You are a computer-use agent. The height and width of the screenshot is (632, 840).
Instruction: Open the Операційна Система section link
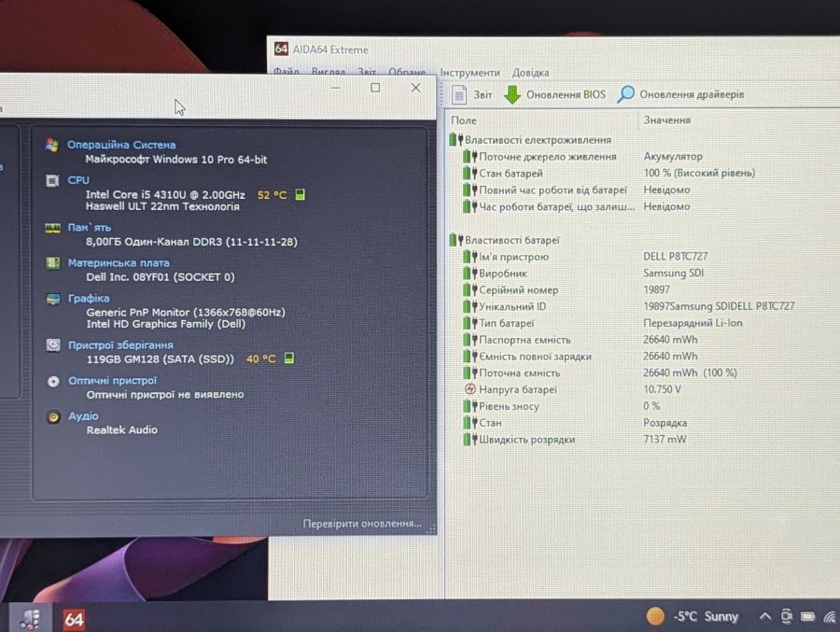pyautogui.click(x=121, y=145)
